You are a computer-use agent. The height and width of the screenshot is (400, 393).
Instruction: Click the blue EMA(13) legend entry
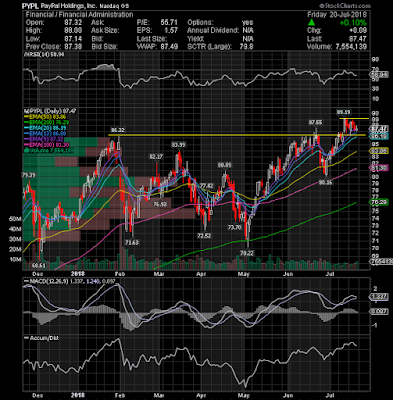45,134
